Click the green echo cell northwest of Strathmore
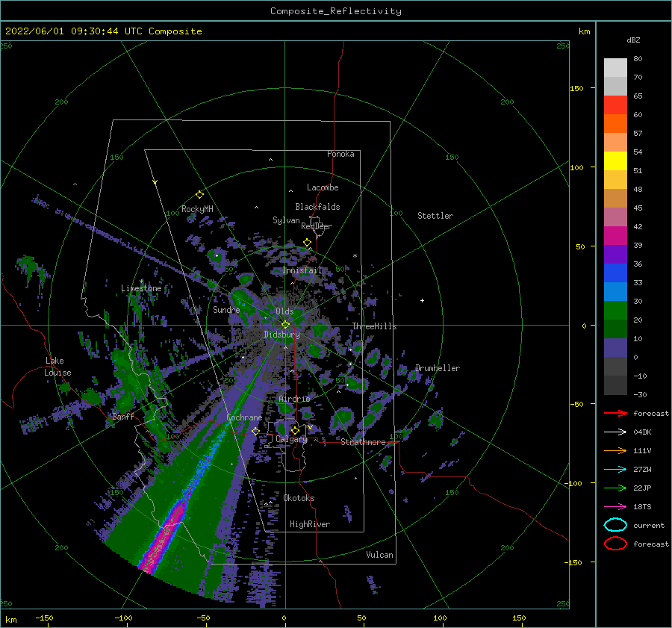The width and height of the screenshot is (672, 628). coord(343,418)
